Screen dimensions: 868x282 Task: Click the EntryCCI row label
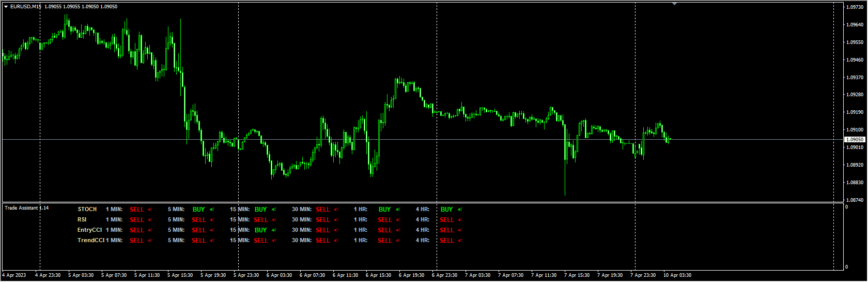pyautogui.click(x=89, y=230)
